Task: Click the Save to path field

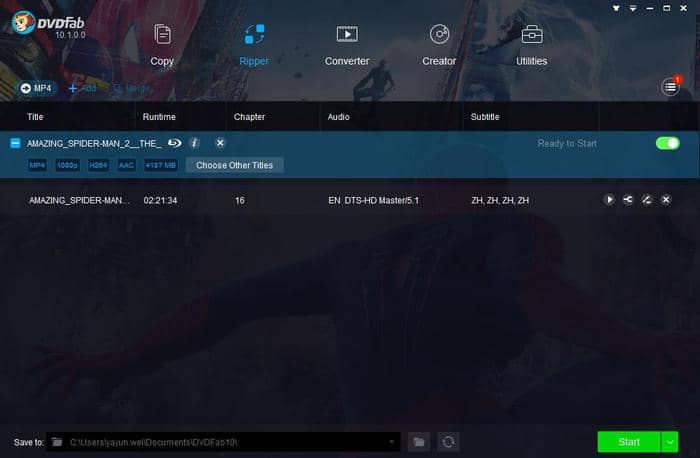Action: [x=223, y=442]
